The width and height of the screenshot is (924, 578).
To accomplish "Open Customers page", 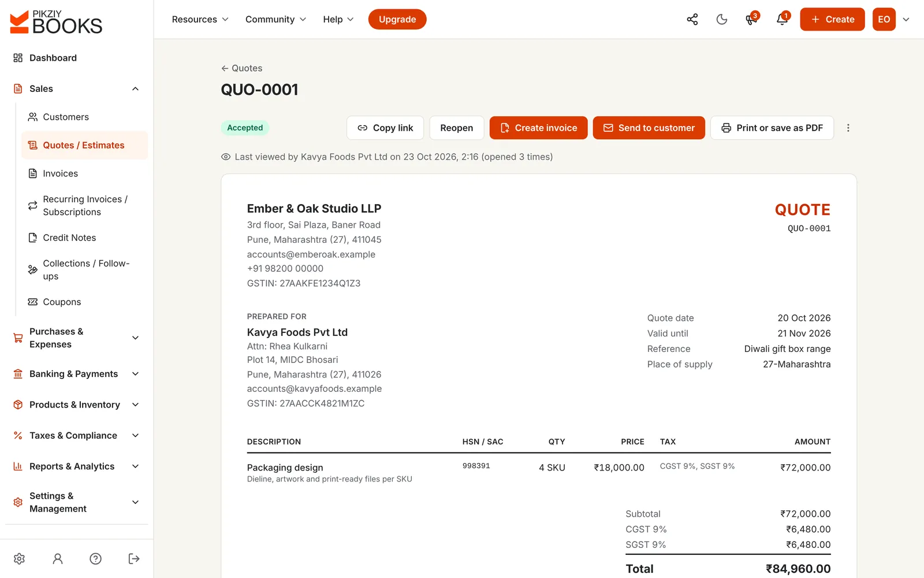I will tap(84, 117).
